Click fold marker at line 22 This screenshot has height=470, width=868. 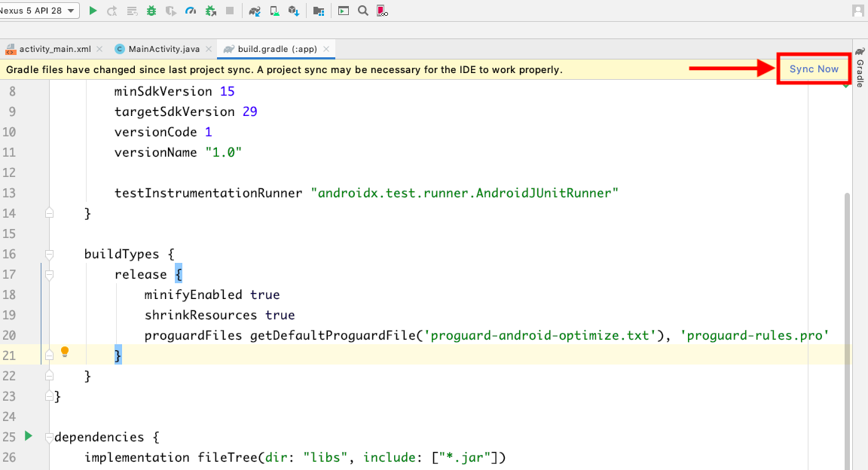[x=49, y=376]
